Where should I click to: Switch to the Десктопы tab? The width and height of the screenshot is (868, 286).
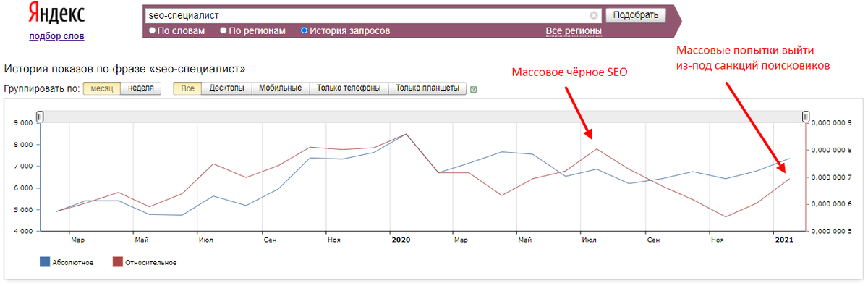226,88
